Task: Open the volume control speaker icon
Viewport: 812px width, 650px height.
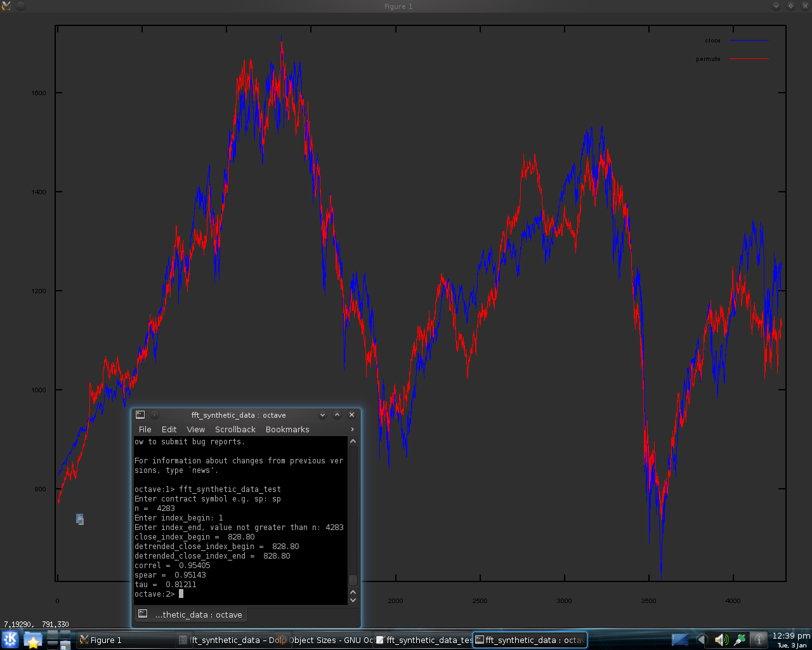Action: tap(721, 640)
